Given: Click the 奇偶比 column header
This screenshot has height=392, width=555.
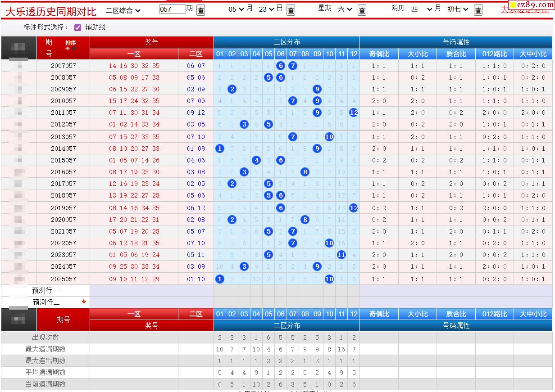Looking at the screenshot, I should (x=379, y=54).
